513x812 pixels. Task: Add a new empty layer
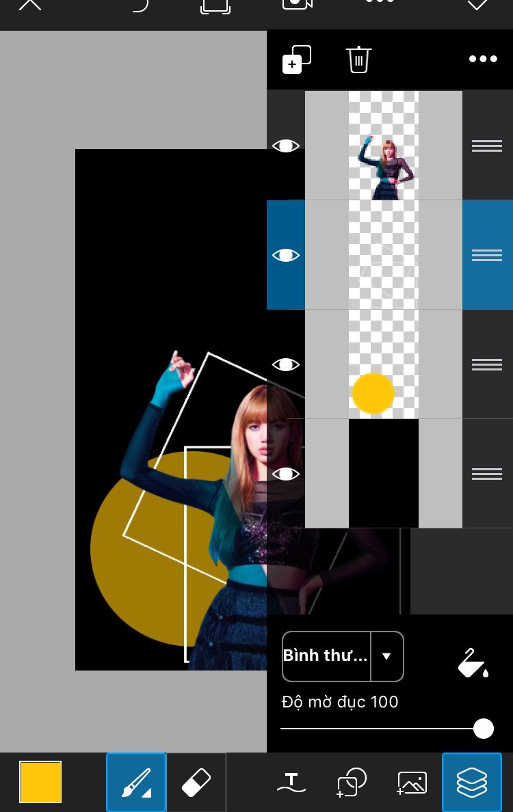tap(296, 59)
